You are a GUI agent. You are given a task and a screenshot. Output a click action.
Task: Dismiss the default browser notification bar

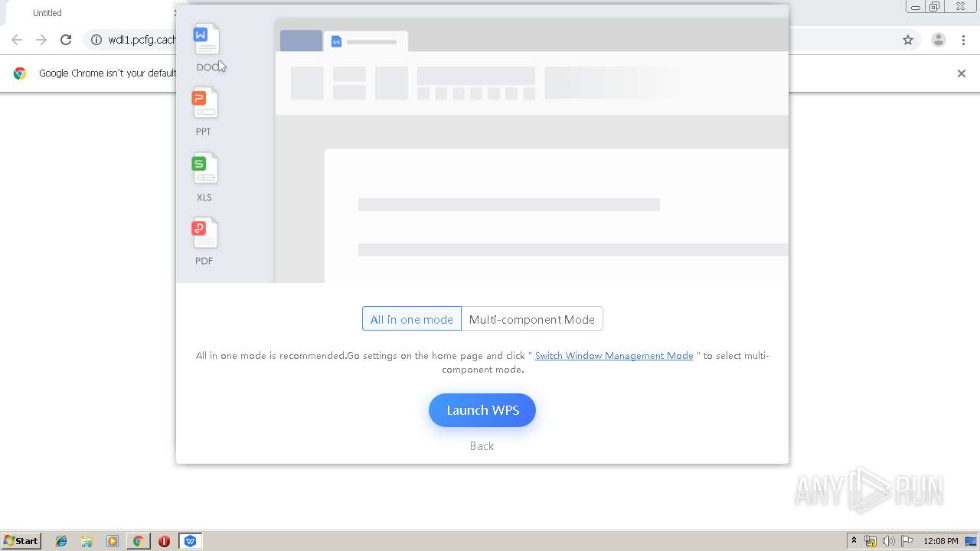(962, 73)
